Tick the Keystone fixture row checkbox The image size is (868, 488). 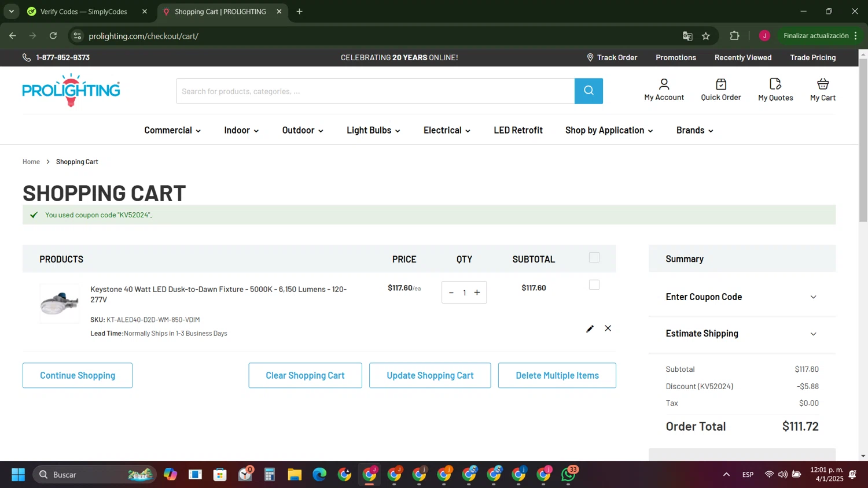[594, 285]
